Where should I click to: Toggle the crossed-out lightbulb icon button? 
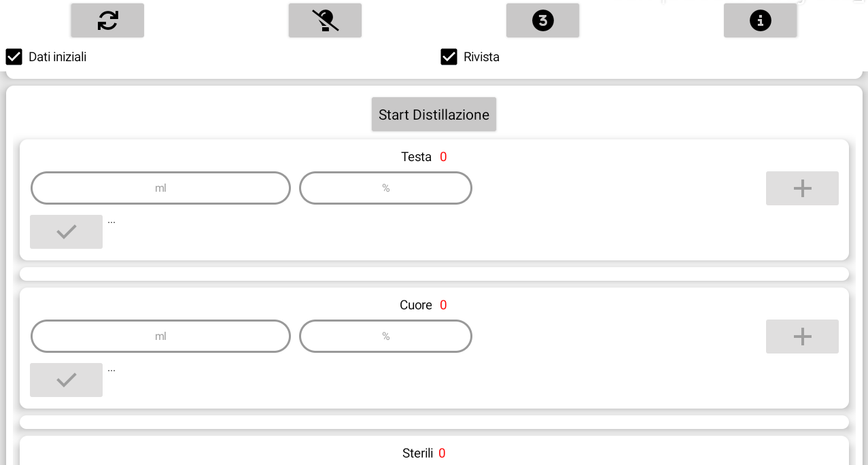pos(325,20)
